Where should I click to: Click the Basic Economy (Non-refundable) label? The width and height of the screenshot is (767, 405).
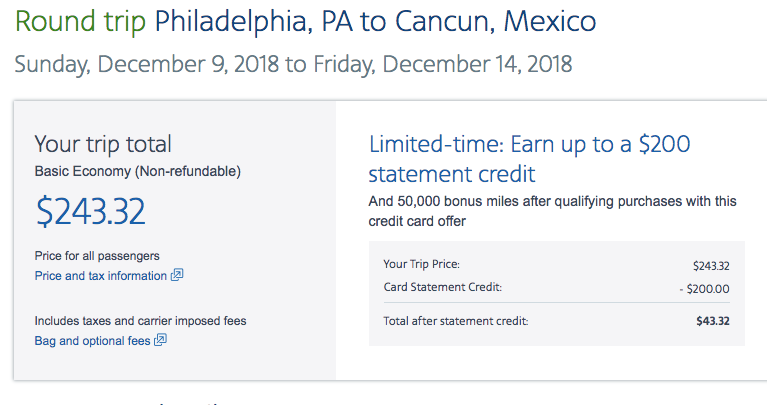point(137,171)
